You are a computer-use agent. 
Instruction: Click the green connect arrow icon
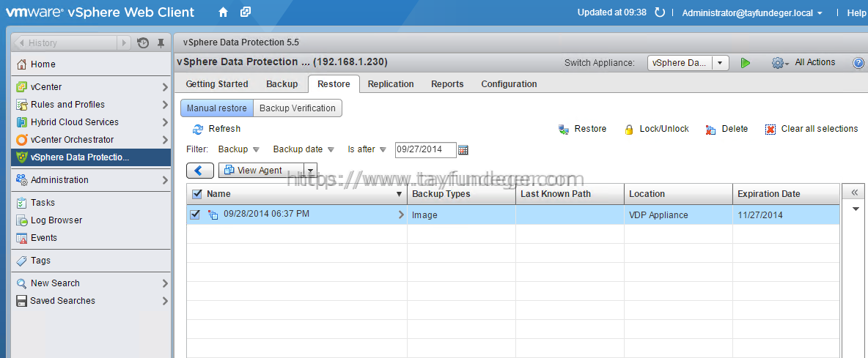746,63
